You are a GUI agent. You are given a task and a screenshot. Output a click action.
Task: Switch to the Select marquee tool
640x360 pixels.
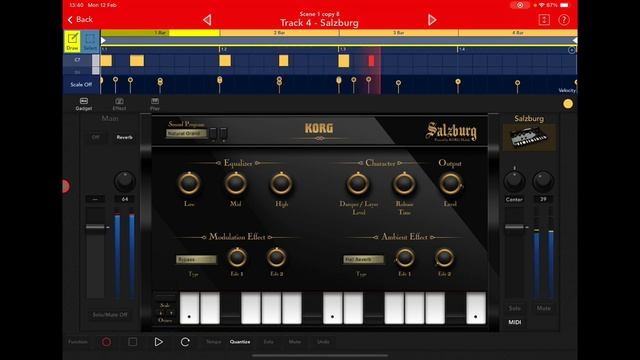click(90, 42)
